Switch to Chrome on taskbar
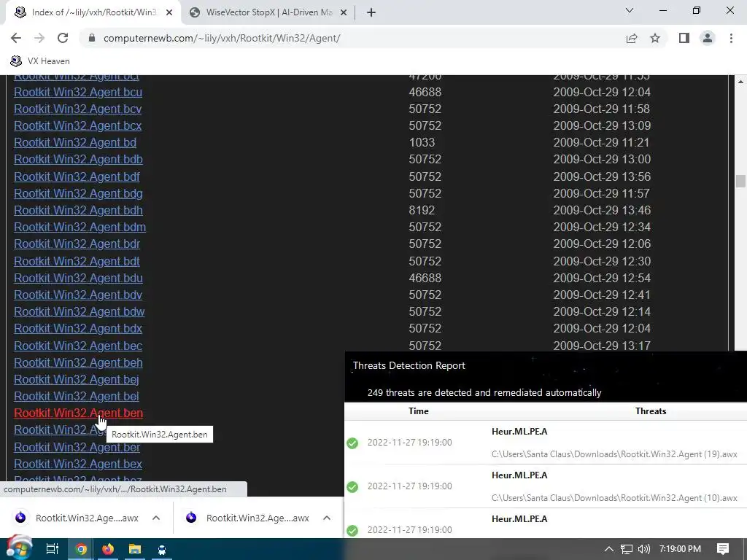This screenshot has width=747, height=560. 81,549
